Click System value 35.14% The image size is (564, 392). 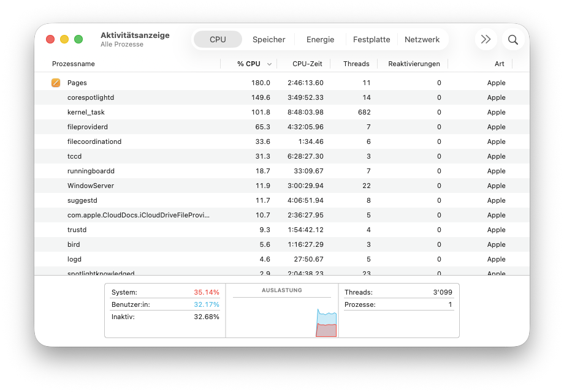coord(207,293)
